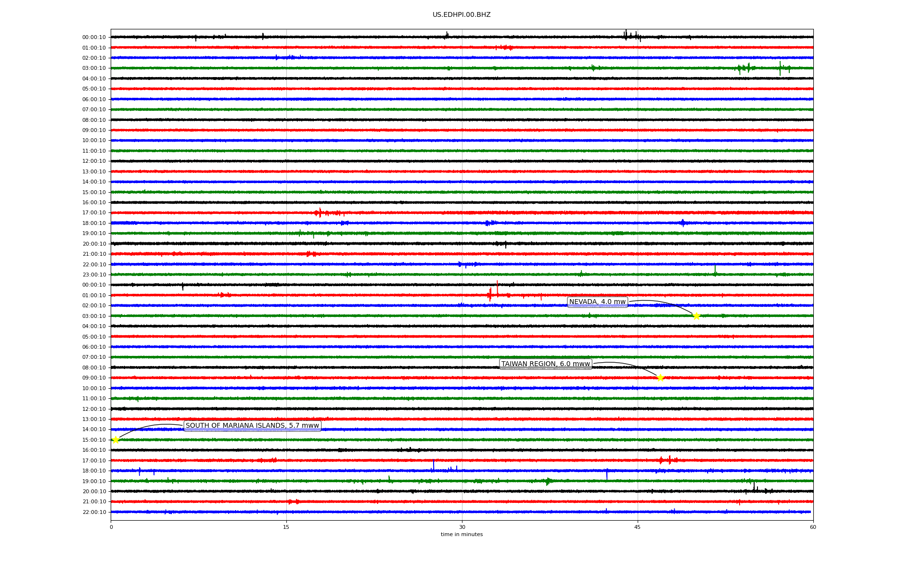Image resolution: width=924 pixels, height=578 pixels.
Task: Click the bottommost 22:00:10 row label
Action: (x=94, y=512)
